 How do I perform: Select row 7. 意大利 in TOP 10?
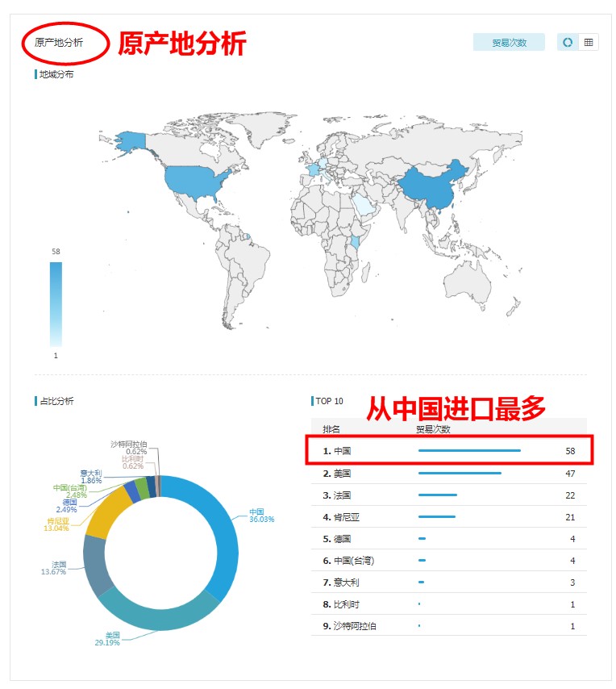coord(449,583)
